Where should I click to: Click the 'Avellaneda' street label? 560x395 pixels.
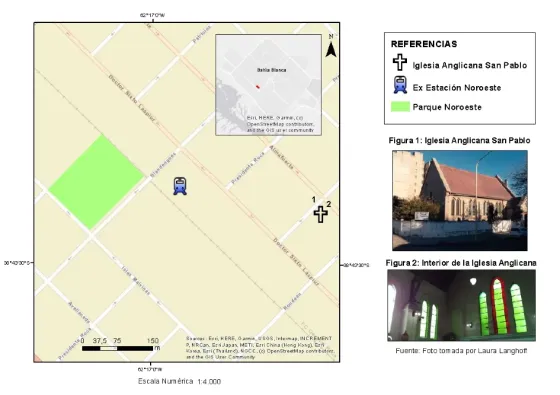pos(79,312)
